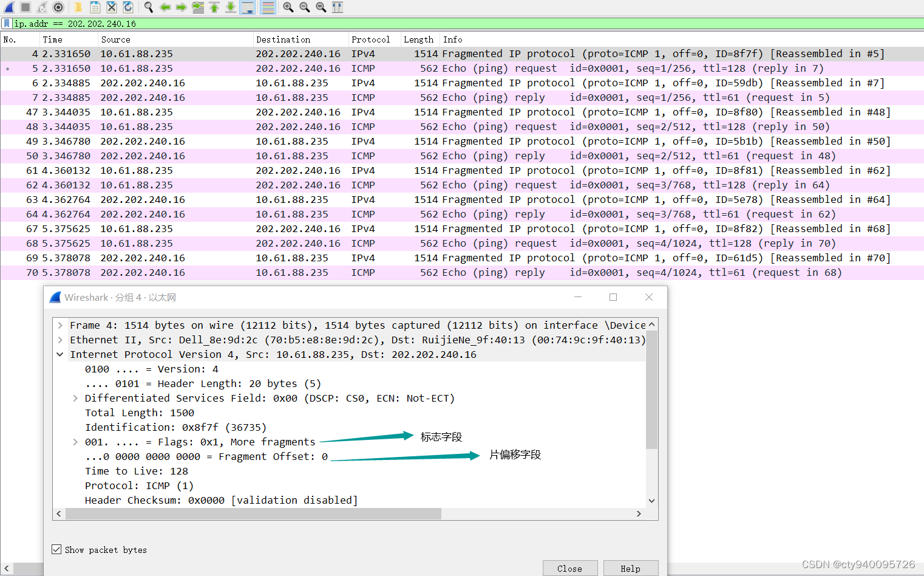The image size is (924, 576).
Task: Go forward in packet history
Action: click(182, 7)
